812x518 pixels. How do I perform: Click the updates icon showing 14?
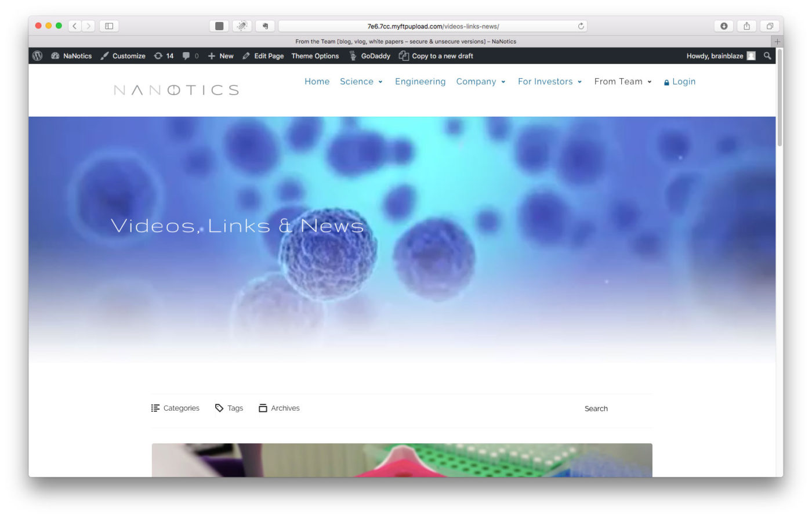(x=164, y=56)
